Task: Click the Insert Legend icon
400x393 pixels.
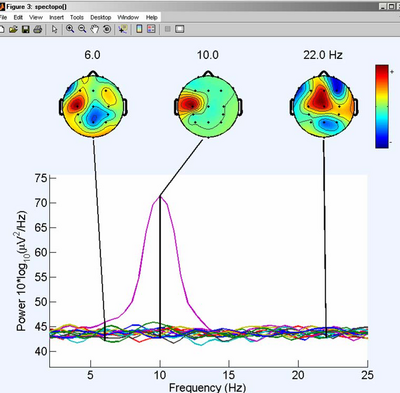Action: pyautogui.click(x=151, y=29)
